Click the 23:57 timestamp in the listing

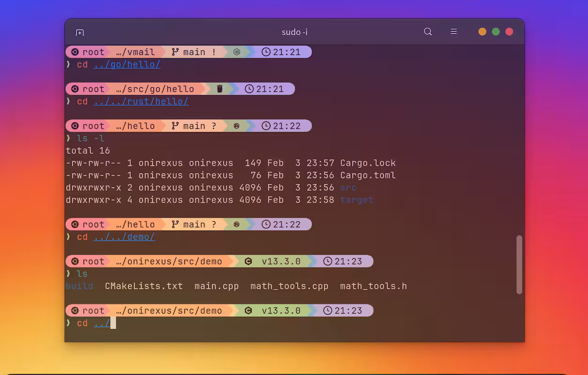(x=321, y=163)
